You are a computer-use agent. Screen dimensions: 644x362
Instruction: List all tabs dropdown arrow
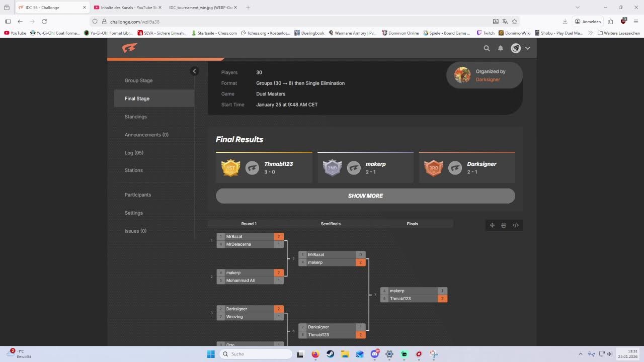coord(578,8)
